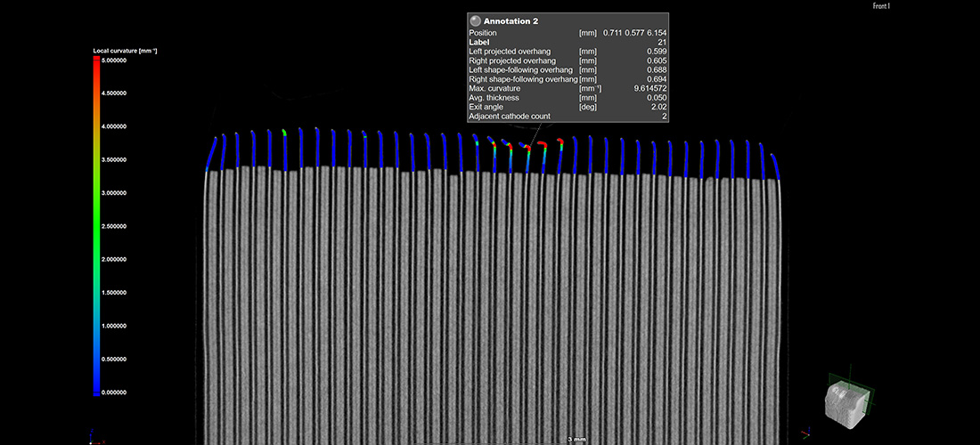Click 'Max. curvature' row label
980x445 pixels.
[x=494, y=89]
